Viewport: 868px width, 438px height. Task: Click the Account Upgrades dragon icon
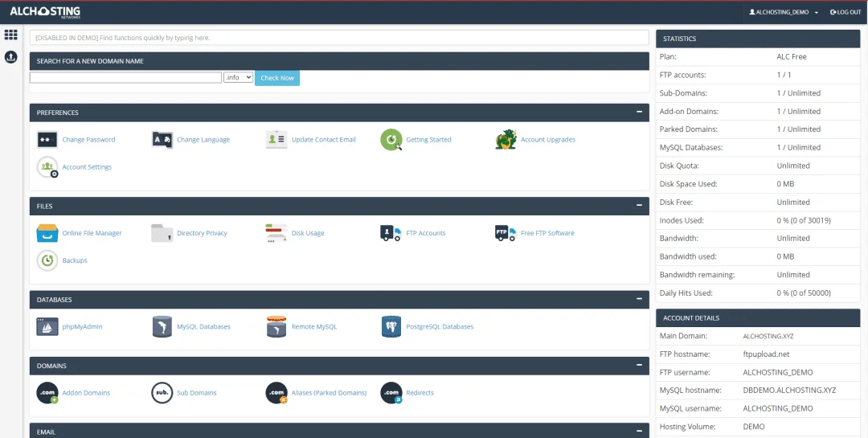[506, 140]
